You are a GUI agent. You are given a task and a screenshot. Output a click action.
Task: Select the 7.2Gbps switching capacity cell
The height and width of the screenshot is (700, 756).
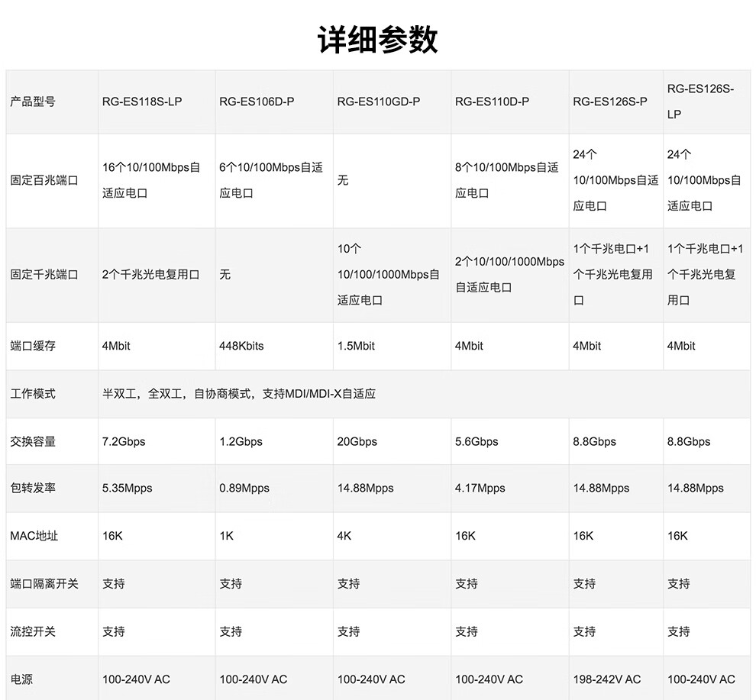(124, 441)
